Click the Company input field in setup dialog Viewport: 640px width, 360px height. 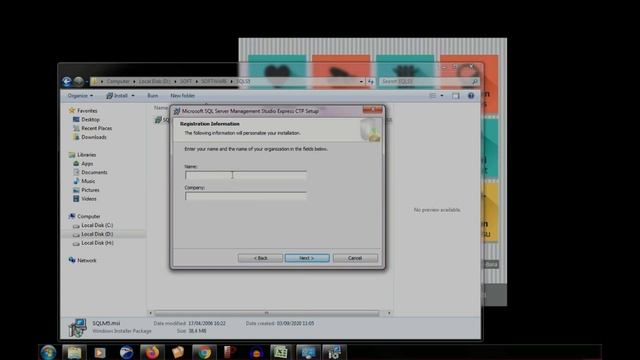(x=246, y=196)
